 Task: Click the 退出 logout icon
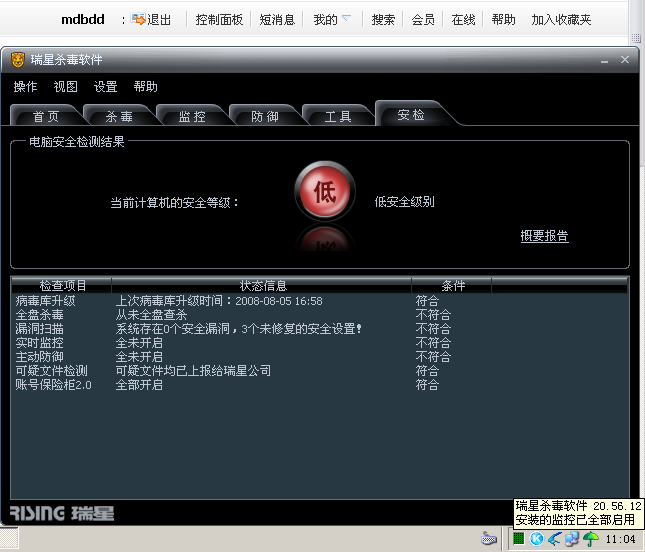[138, 19]
